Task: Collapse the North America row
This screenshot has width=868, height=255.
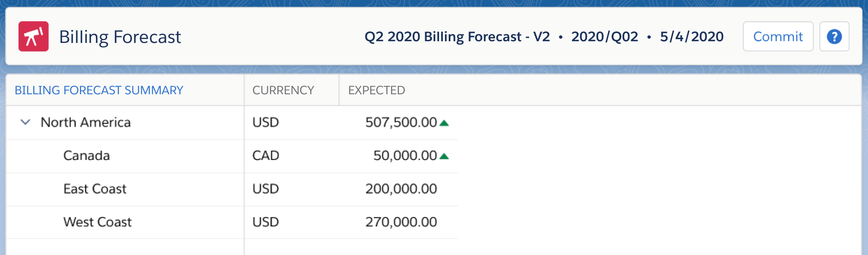Action: point(25,122)
